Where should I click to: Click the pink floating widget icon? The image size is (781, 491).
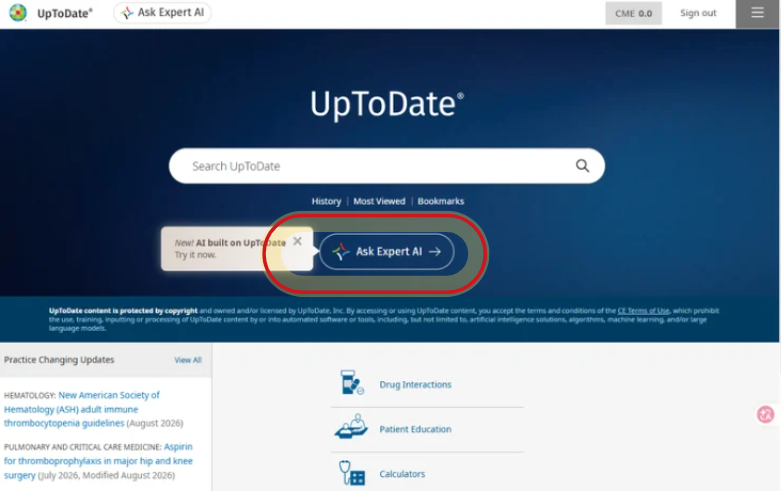pyautogui.click(x=766, y=414)
